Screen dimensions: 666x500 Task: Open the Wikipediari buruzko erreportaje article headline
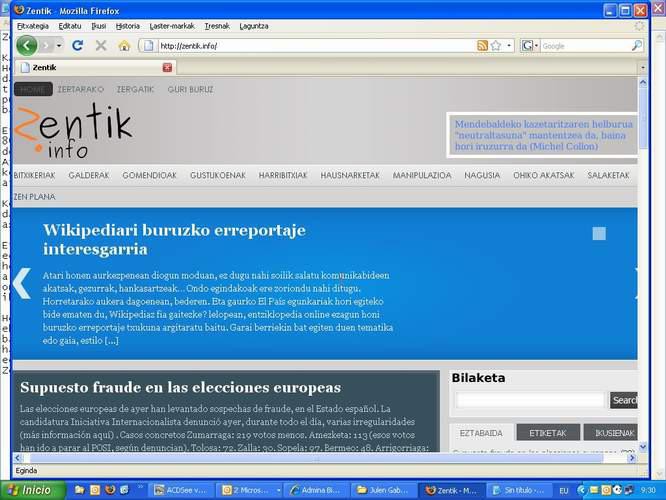pyautogui.click(x=174, y=239)
